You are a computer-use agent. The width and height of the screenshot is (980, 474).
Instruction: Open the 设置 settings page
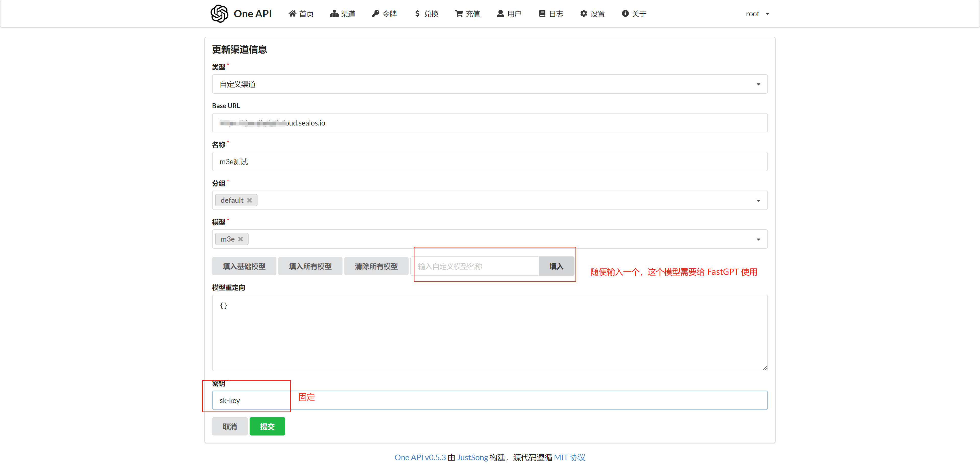[x=592, y=14]
